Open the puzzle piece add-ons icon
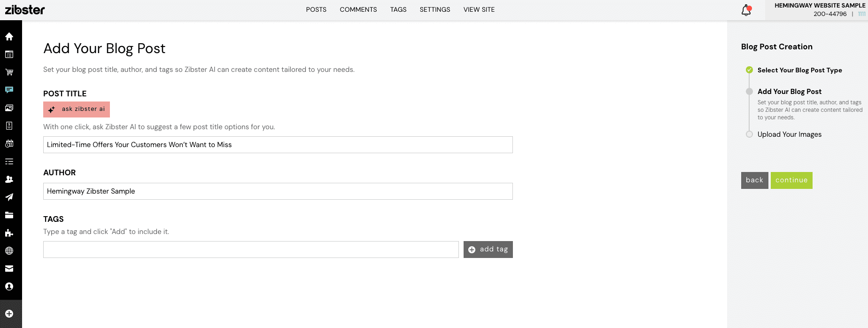 pyautogui.click(x=9, y=233)
